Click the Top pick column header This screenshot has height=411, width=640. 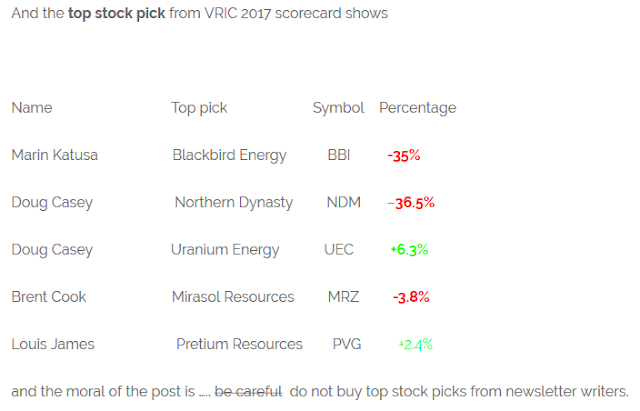pyautogui.click(x=199, y=108)
